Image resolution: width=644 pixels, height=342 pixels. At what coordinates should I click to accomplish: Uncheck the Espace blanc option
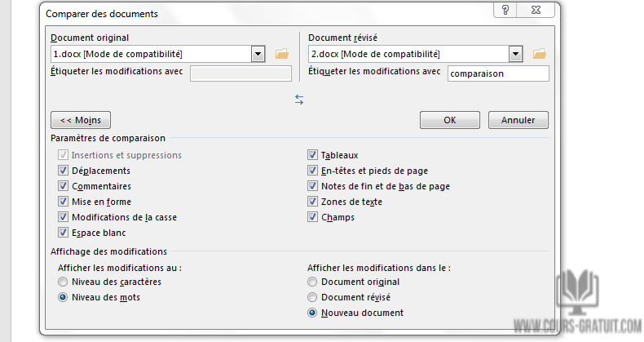tap(63, 233)
